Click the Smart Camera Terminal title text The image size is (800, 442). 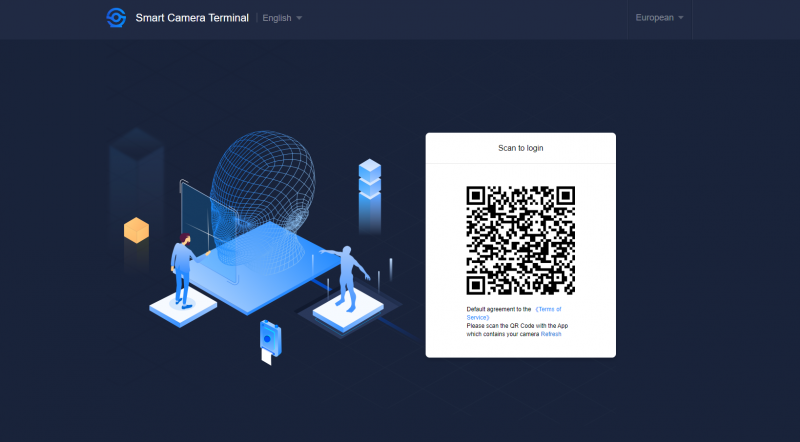[x=192, y=18]
